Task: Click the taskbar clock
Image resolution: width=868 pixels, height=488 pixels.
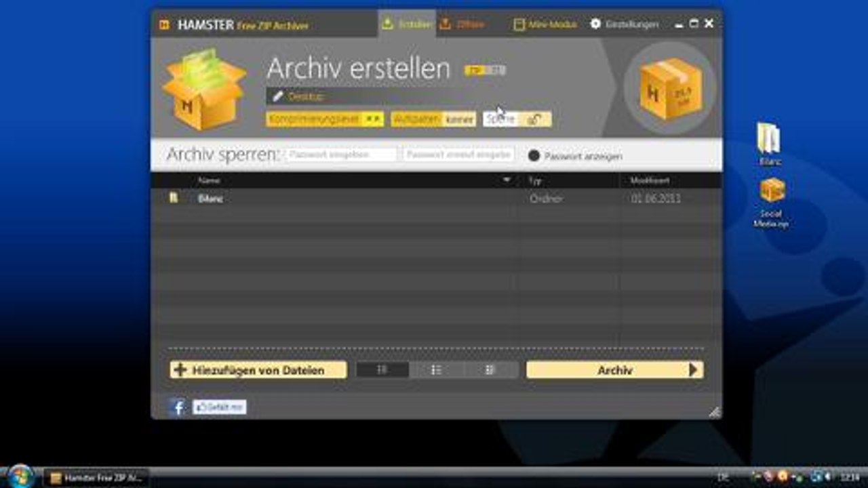Action: tap(850, 478)
